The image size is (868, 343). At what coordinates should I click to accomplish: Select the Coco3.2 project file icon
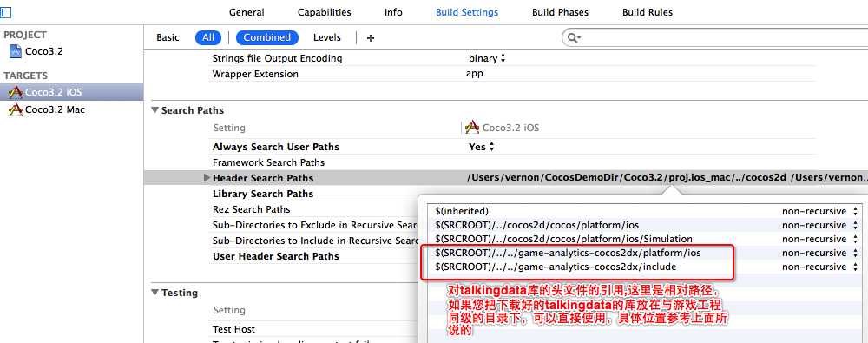(x=16, y=51)
